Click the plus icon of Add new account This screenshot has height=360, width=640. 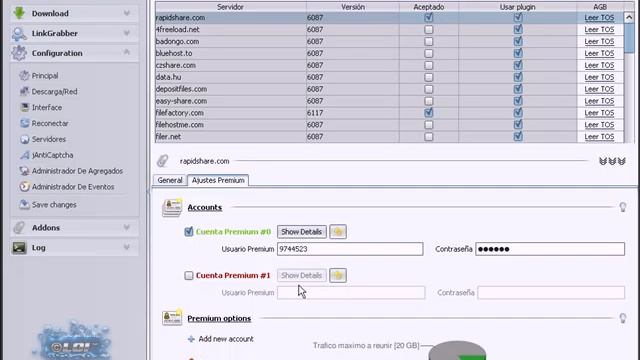191,339
